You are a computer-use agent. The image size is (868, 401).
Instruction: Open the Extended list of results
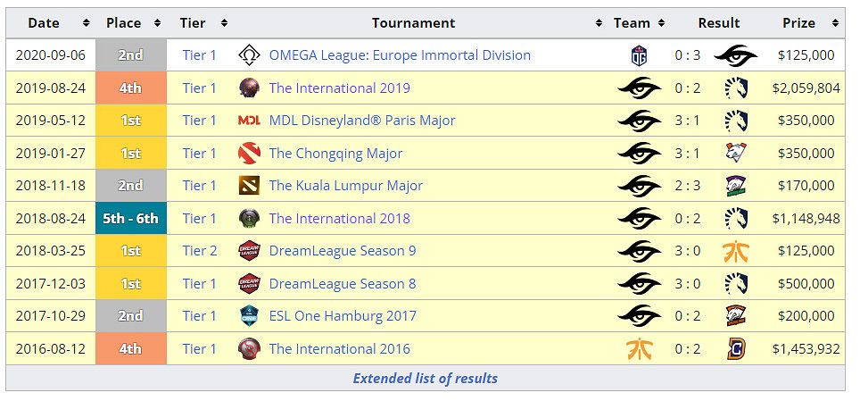[x=426, y=378]
